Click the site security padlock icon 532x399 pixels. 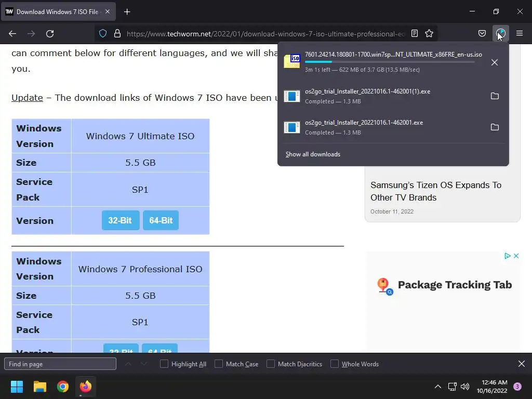(x=117, y=33)
